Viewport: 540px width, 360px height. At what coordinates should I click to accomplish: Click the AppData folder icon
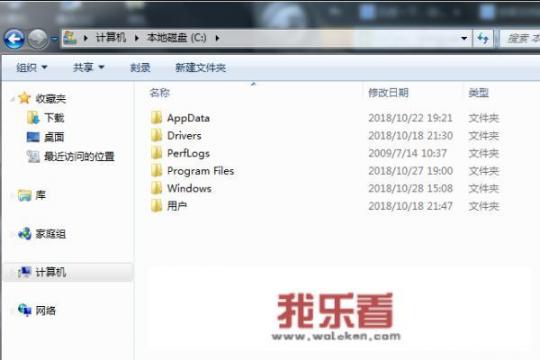[x=156, y=117]
